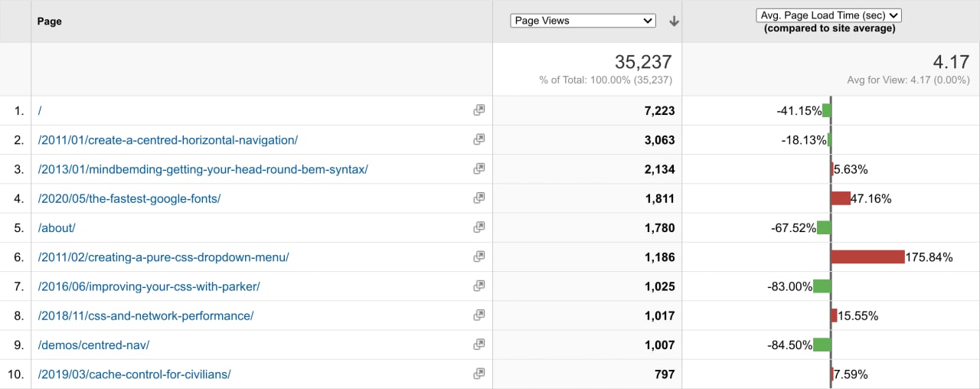Expand Avg. Page Load Time dropdown

[829, 15]
